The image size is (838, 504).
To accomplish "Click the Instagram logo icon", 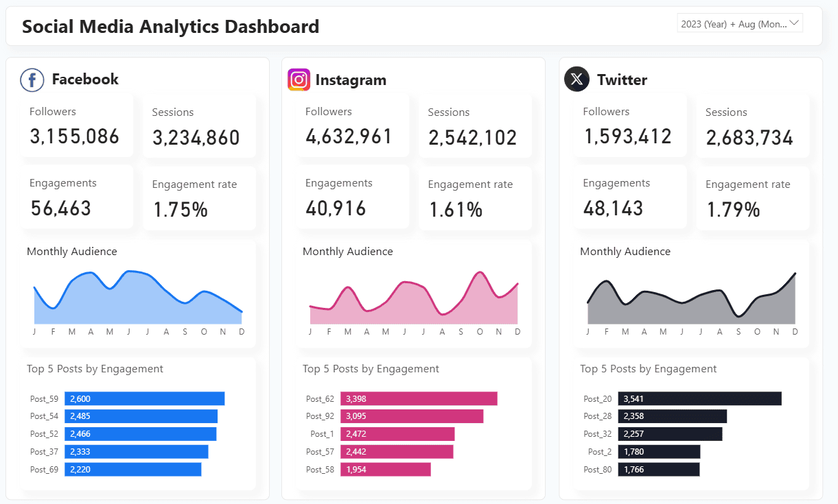I will pyautogui.click(x=299, y=80).
